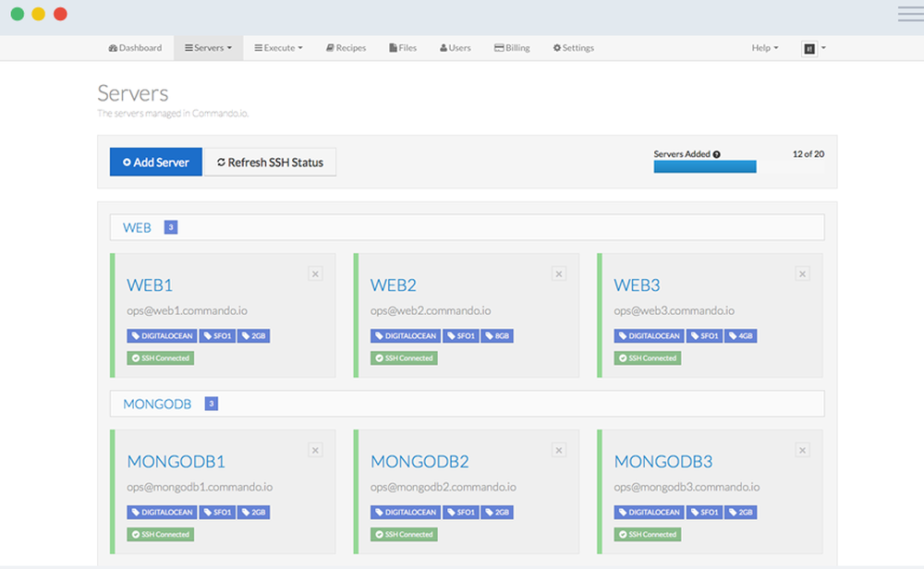Click the SFO1 tag on MONGODB1
924x569 pixels.
[x=217, y=513]
